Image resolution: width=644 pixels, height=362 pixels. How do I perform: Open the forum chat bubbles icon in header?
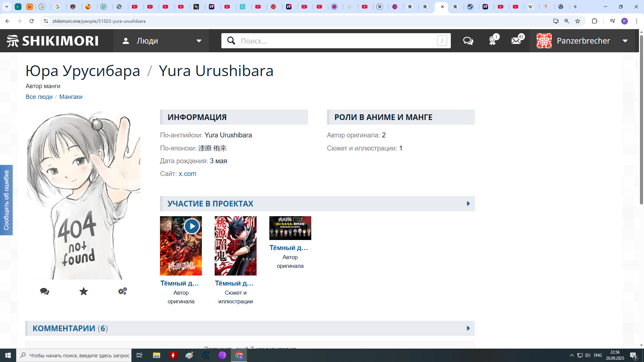468,41
